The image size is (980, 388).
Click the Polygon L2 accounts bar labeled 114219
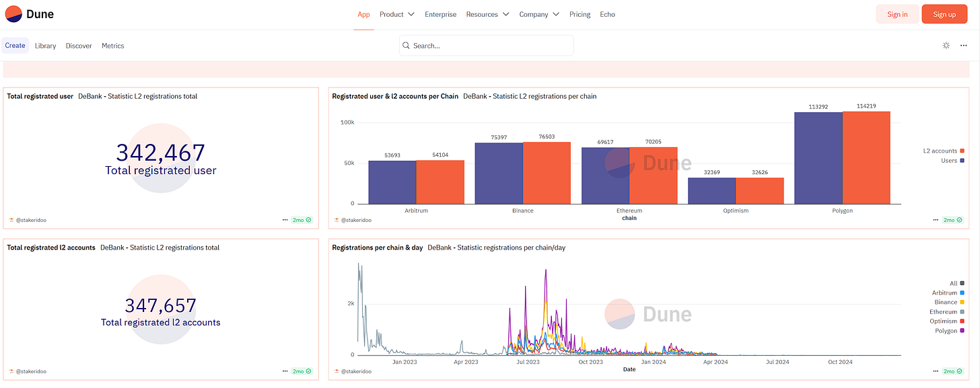click(866, 157)
